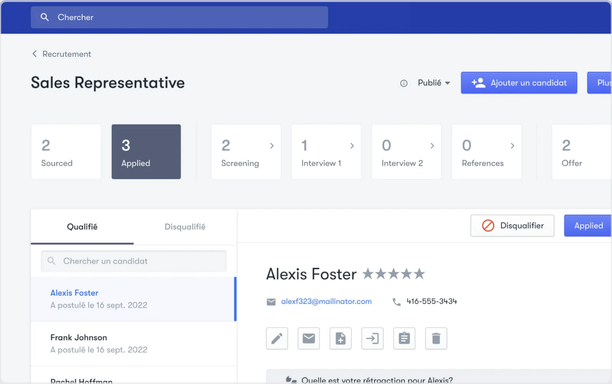Click magnifier icon in candidate search box
612x384 pixels.
pyautogui.click(x=51, y=261)
